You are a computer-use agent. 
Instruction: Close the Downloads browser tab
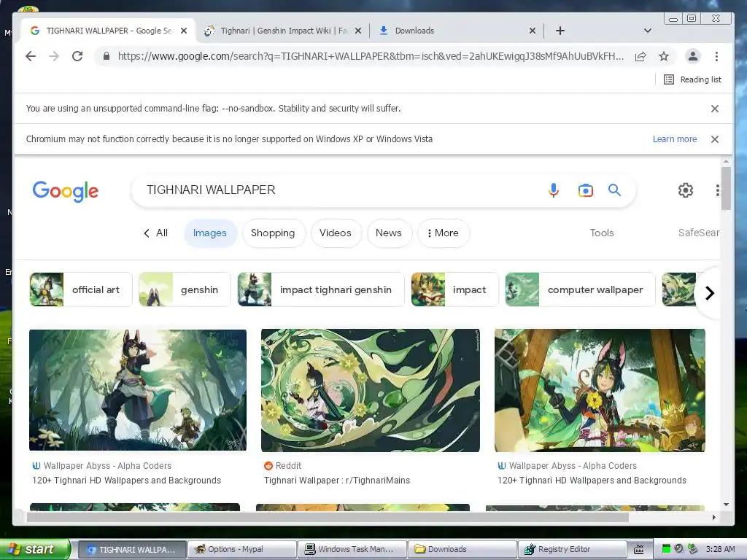(x=533, y=31)
